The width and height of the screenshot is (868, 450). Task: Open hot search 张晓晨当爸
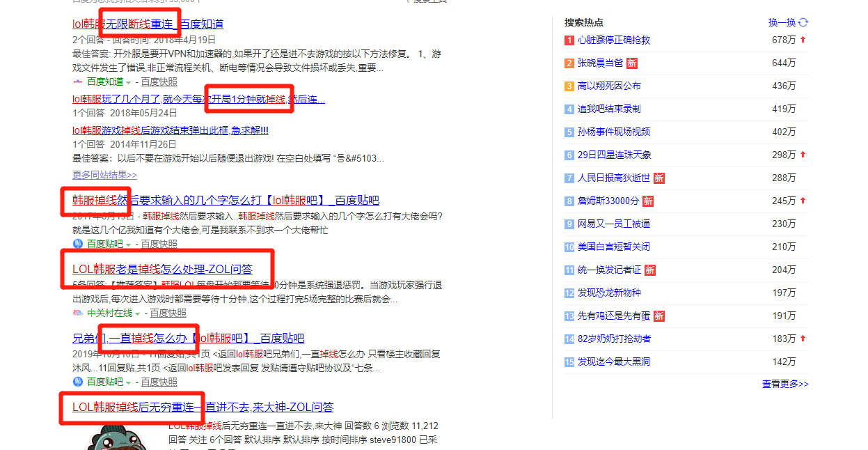(600, 63)
